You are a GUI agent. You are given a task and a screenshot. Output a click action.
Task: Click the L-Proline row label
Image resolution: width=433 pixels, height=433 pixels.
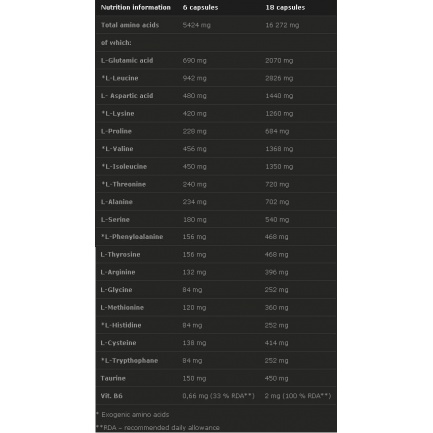click(x=116, y=131)
